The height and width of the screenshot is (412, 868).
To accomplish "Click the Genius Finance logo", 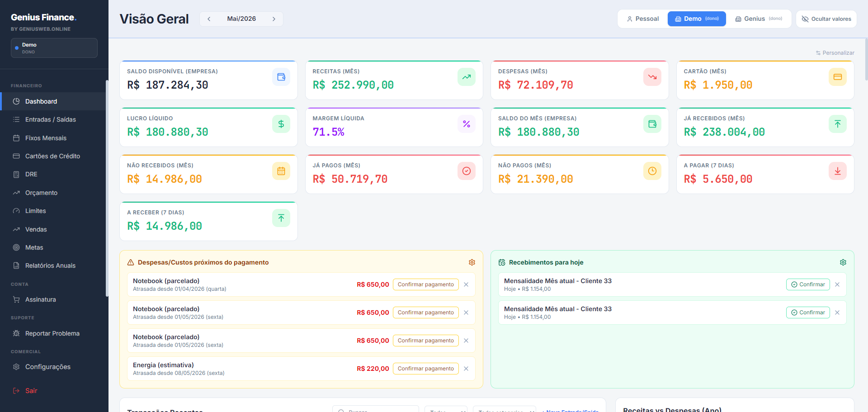I will coord(43,18).
